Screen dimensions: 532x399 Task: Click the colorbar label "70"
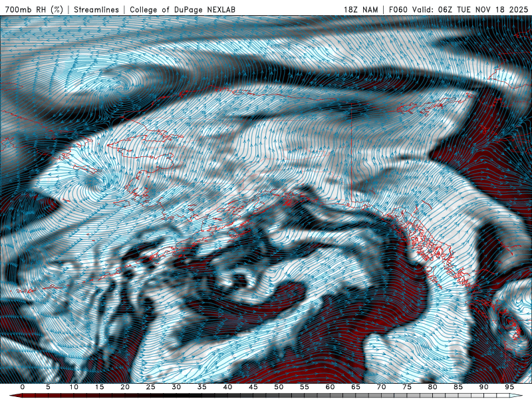pyautogui.click(x=381, y=387)
